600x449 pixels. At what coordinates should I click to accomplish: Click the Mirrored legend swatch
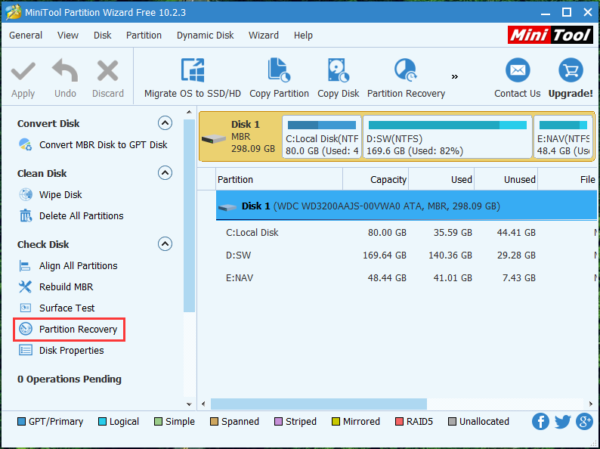[336, 421]
